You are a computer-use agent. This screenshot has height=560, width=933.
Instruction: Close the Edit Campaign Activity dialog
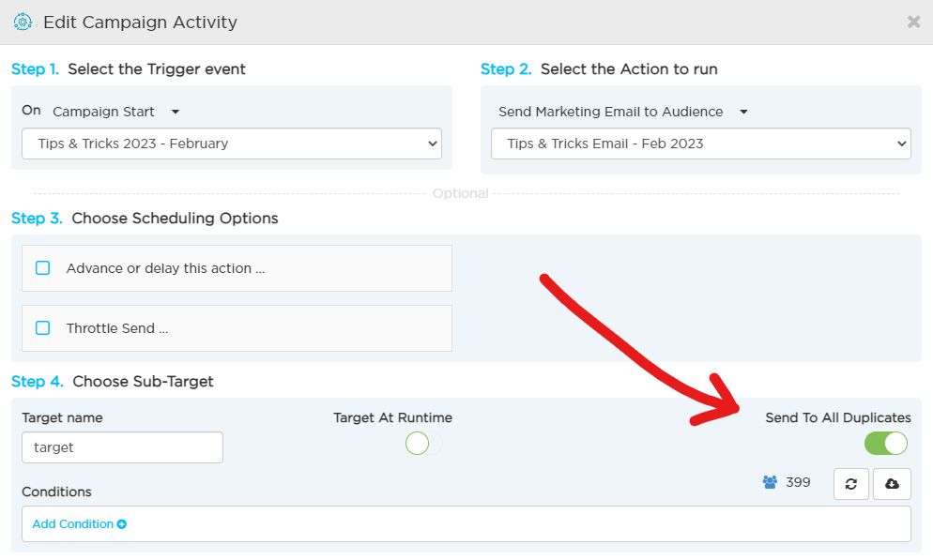[913, 22]
